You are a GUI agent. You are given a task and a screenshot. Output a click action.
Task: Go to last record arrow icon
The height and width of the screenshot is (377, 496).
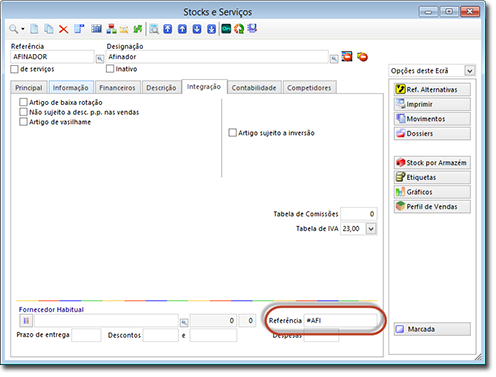(x=212, y=29)
